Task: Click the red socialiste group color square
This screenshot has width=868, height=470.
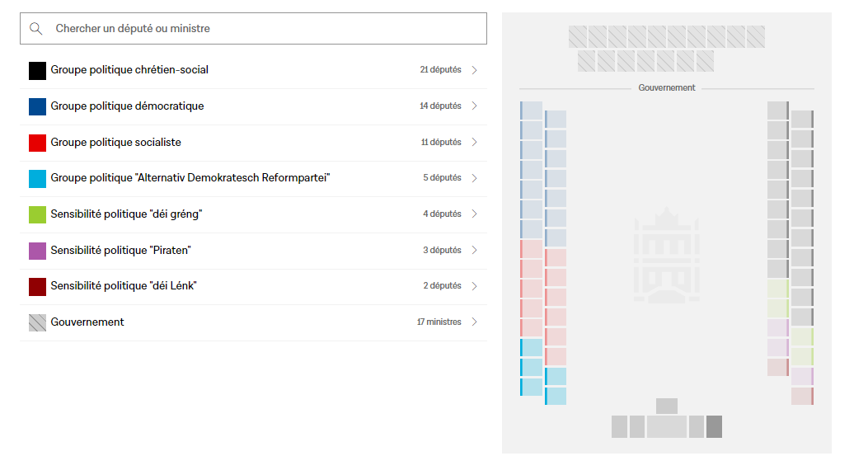Action: pyautogui.click(x=37, y=143)
